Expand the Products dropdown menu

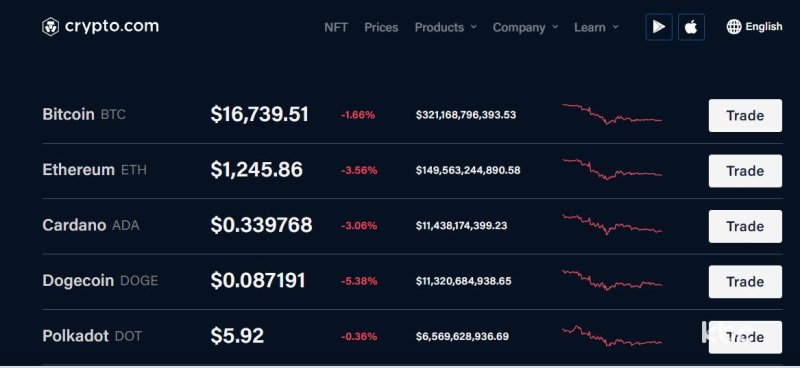point(445,27)
